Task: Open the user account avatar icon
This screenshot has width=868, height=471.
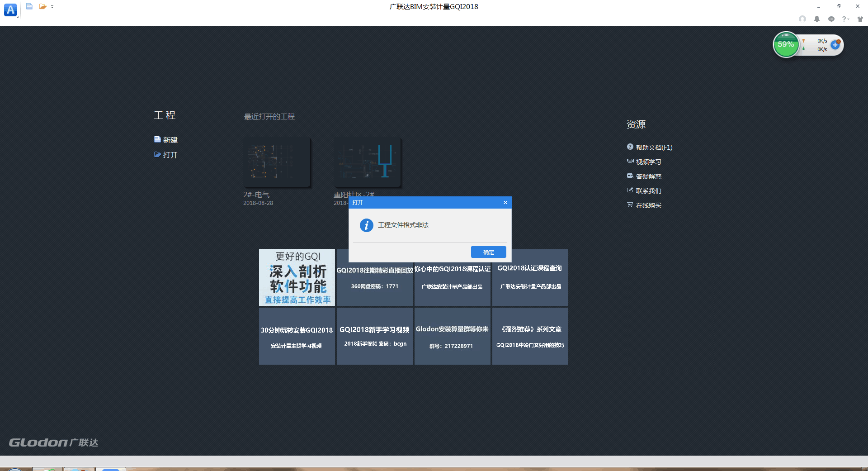Action: 802,19
